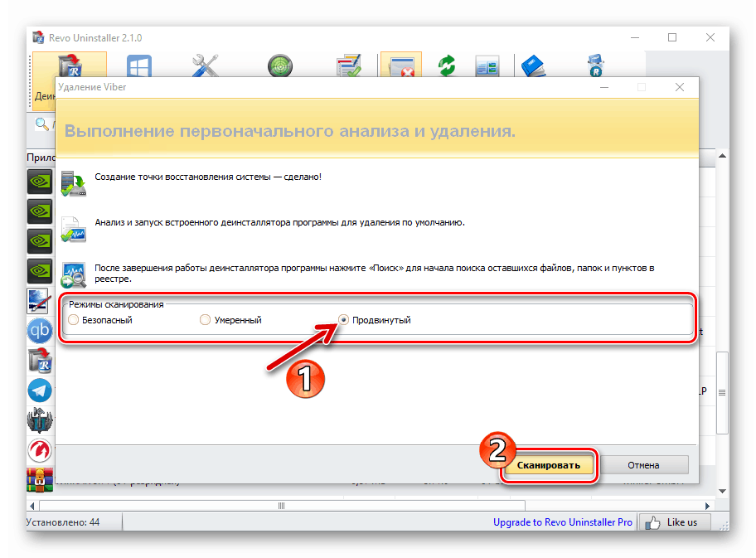This screenshot has width=756, height=558.
Task: Select the Продвинутый scanning mode
Action: pyautogui.click(x=375, y=320)
